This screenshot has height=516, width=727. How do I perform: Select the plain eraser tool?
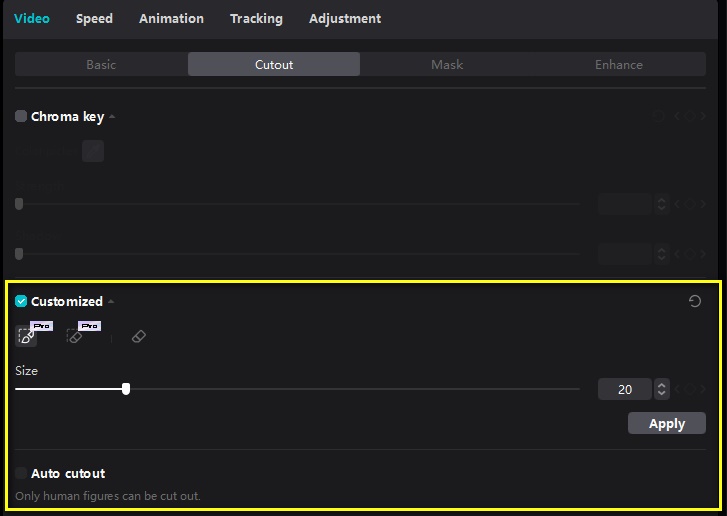click(139, 336)
